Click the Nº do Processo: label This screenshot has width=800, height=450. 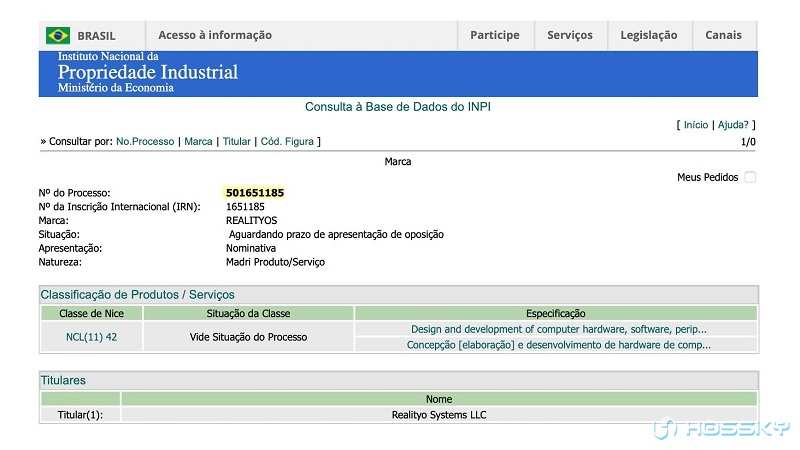pyautogui.click(x=74, y=193)
